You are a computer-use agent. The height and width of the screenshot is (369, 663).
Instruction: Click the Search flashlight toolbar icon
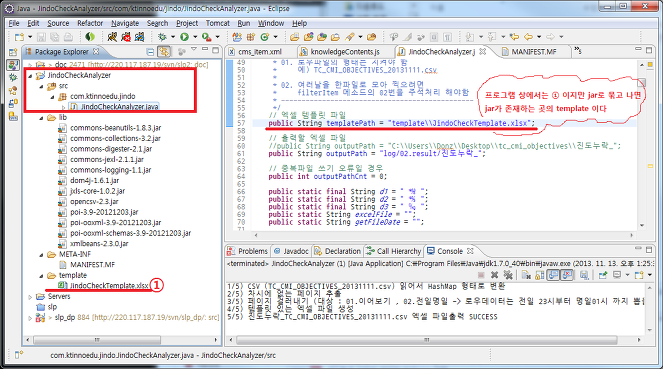(x=350, y=37)
